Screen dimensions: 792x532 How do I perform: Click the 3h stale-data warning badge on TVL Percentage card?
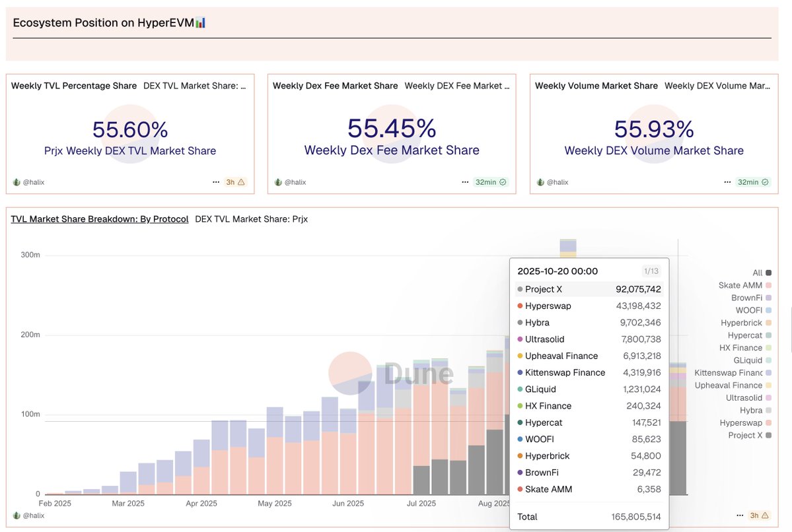tap(235, 182)
